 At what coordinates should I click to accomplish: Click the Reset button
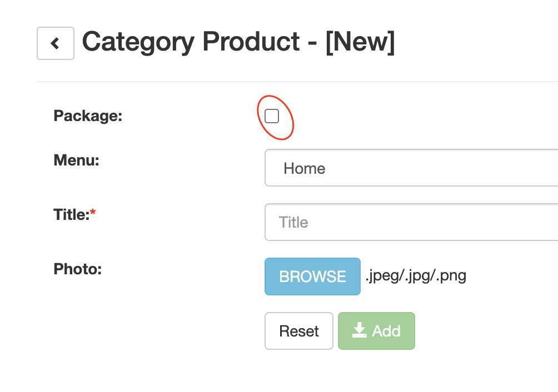point(299,331)
